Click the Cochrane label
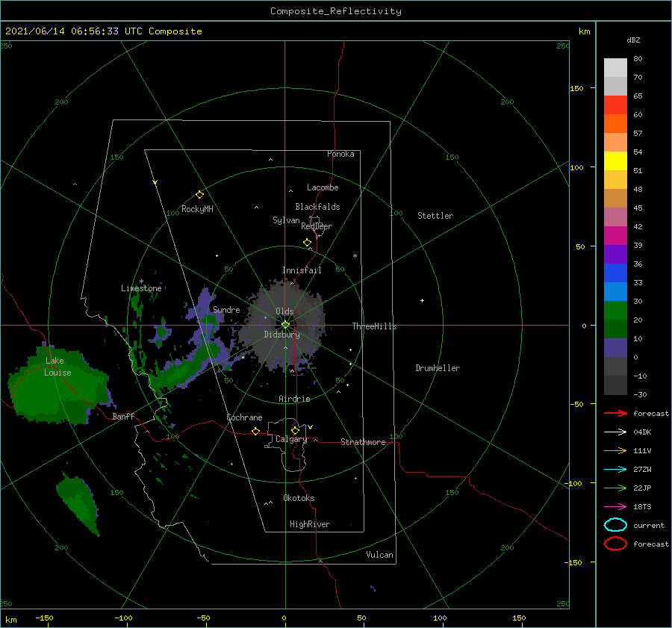Viewport: 672px width, 628px height. tap(244, 417)
